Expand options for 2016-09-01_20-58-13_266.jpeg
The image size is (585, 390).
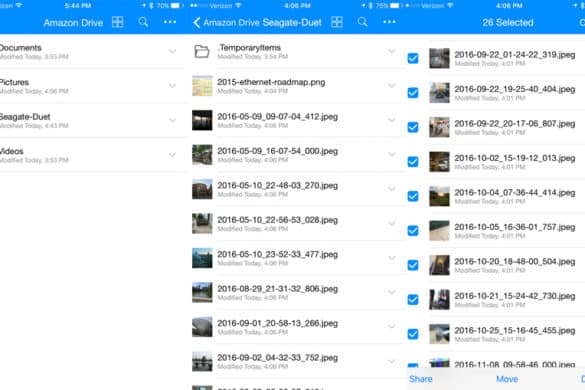[x=391, y=327]
